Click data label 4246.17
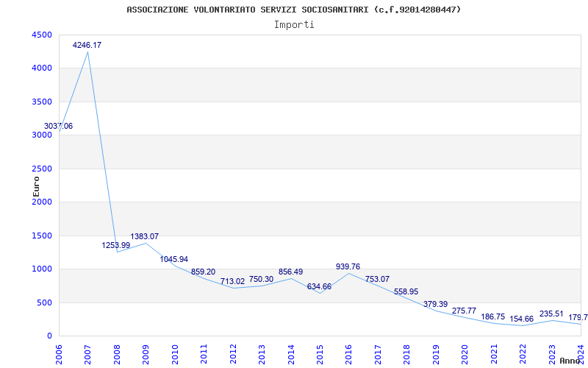The width and height of the screenshot is (588, 368). 87,45
